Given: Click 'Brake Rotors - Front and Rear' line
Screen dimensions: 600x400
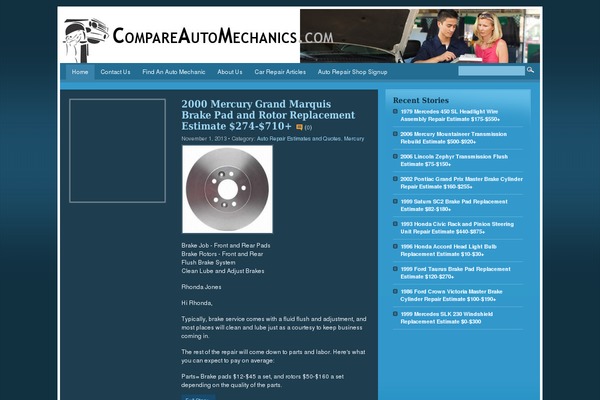Looking at the screenshot, I should click(x=222, y=254).
